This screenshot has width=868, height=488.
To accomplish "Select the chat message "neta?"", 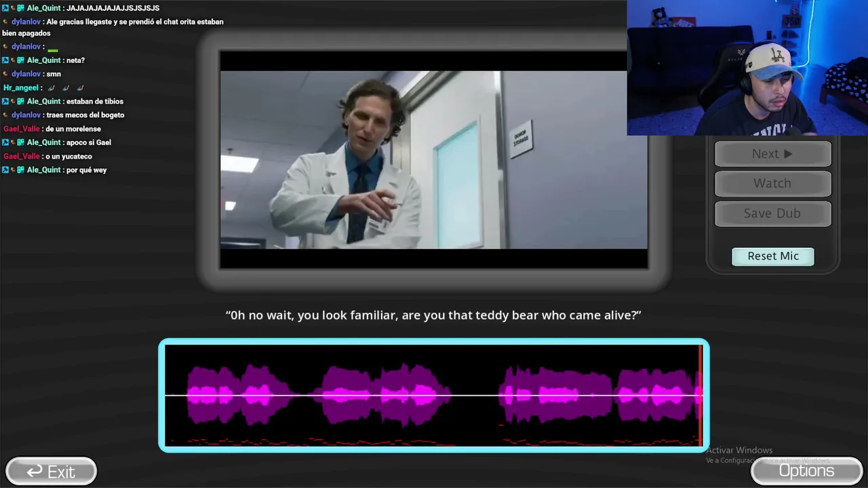I will [x=75, y=60].
